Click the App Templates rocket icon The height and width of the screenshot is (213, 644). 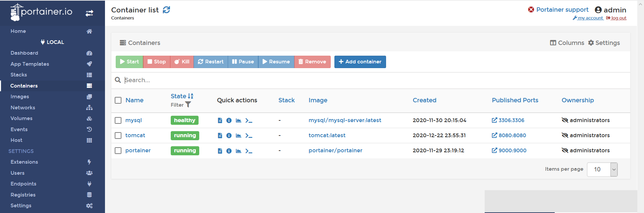pos(89,64)
